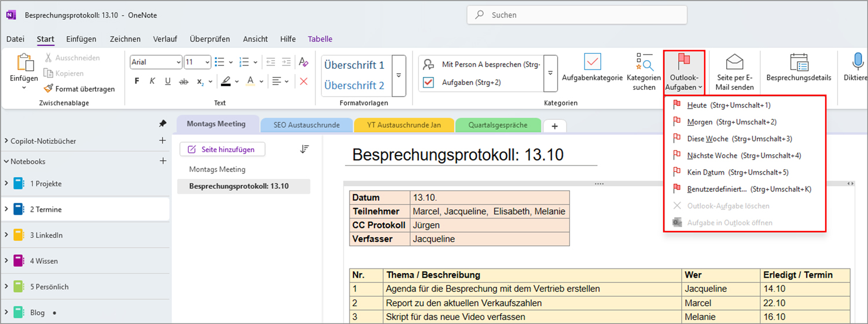Screen dimensions: 868x324
Task: Click Seite hinzufügen button
Action: (x=222, y=149)
